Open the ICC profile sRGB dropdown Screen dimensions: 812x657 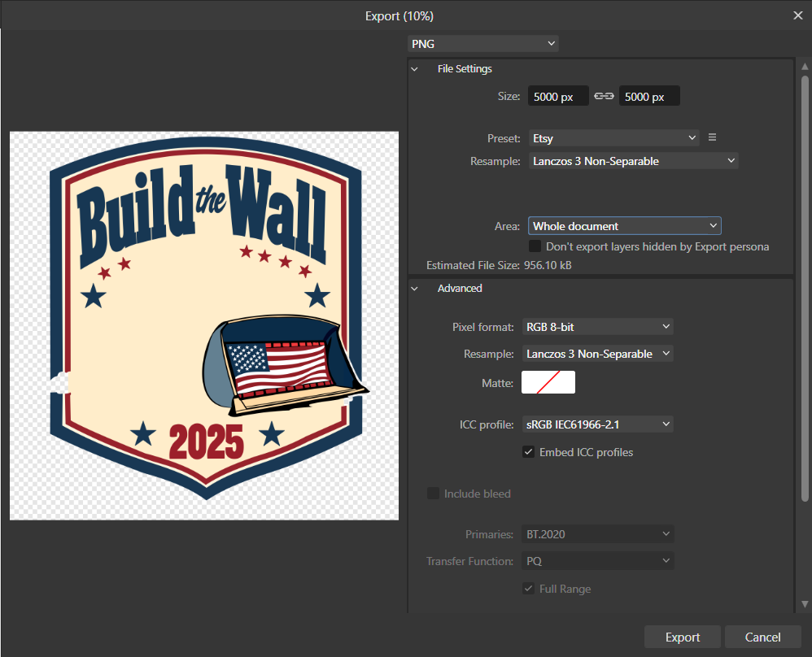coord(597,424)
